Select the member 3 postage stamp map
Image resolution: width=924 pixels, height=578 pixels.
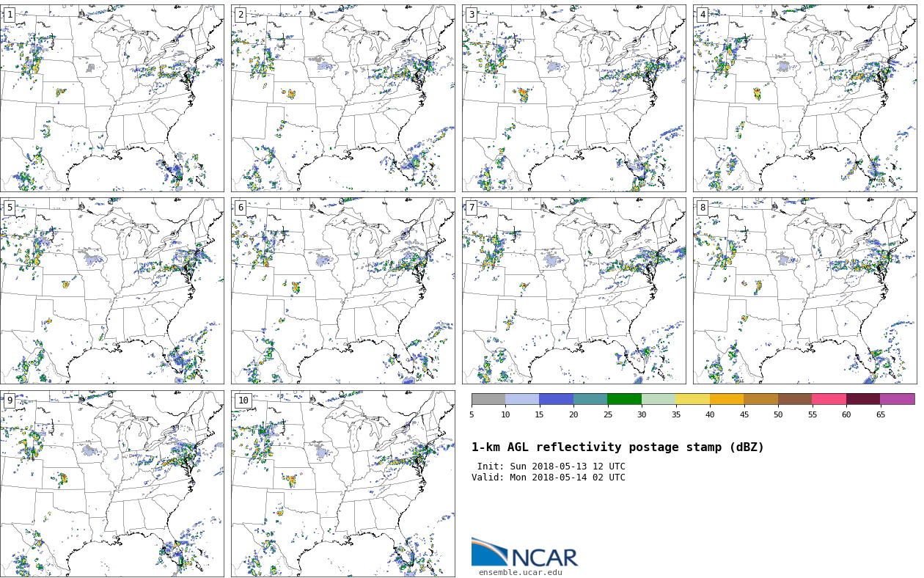point(574,98)
